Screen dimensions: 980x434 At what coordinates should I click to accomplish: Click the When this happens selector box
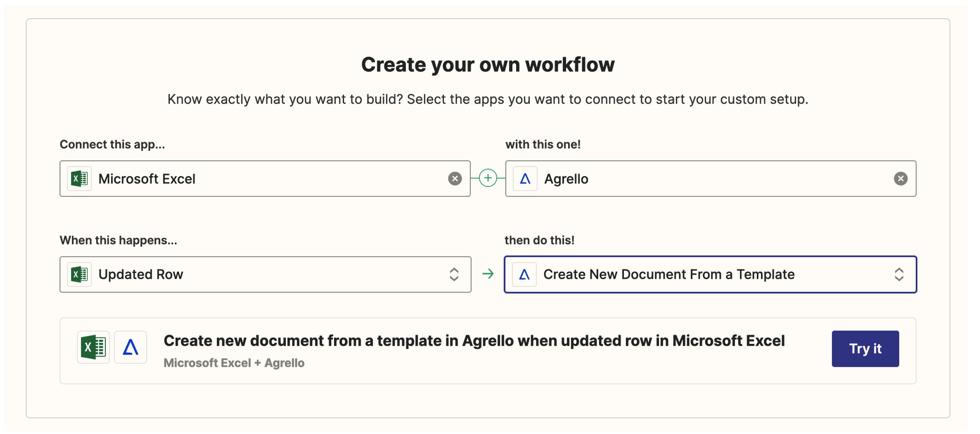click(266, 274)
